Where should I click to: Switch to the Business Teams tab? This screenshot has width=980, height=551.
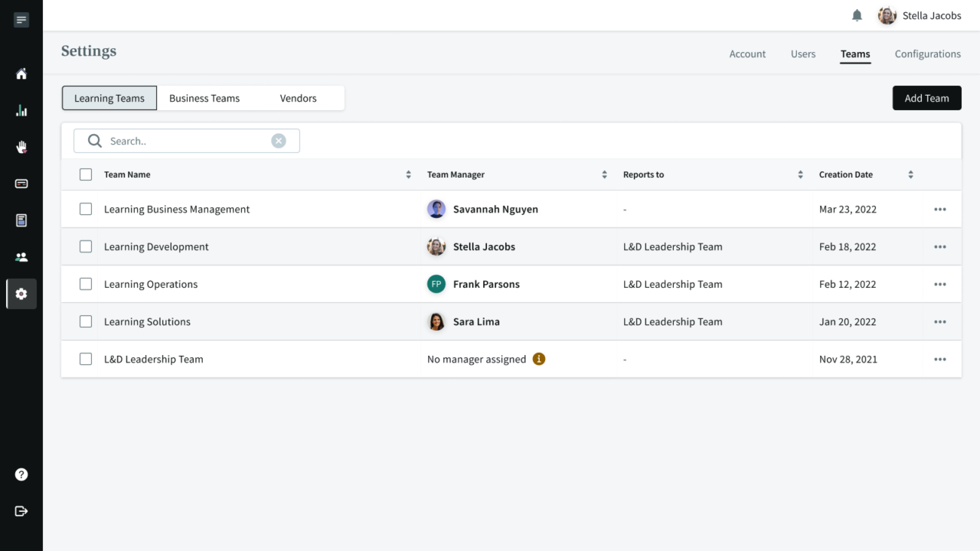tap(204, 98)
